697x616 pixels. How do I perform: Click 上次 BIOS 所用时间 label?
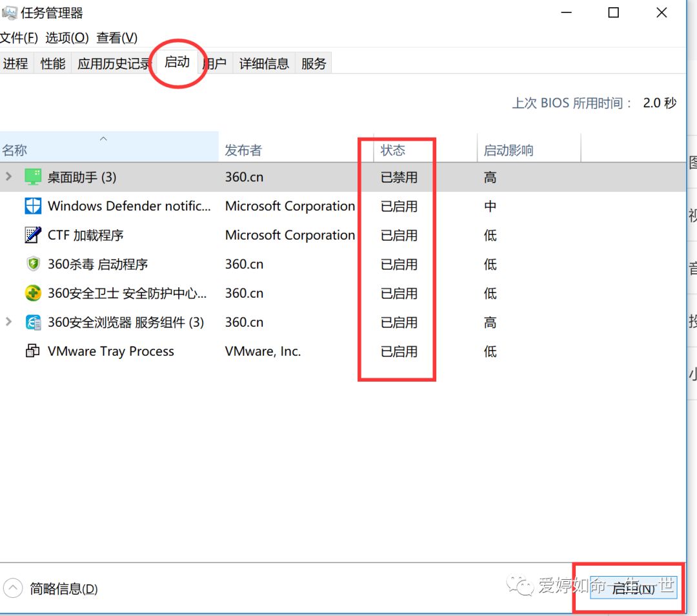click(x=572, y=103)
